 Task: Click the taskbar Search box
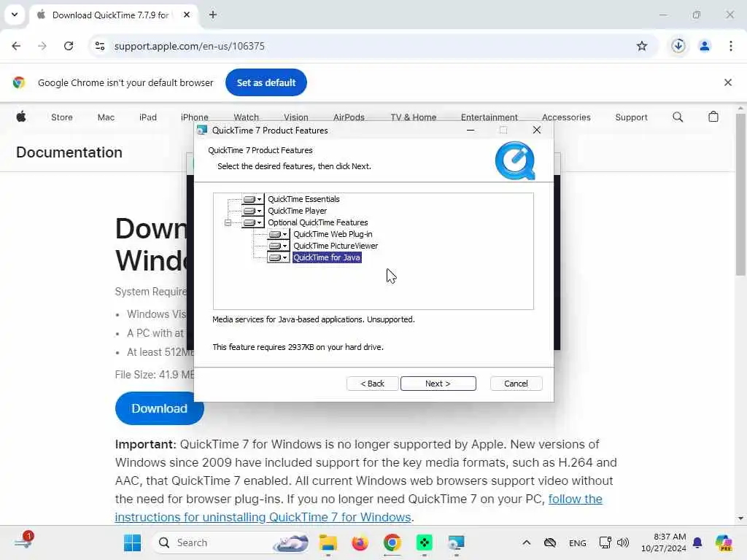[231, 542]
